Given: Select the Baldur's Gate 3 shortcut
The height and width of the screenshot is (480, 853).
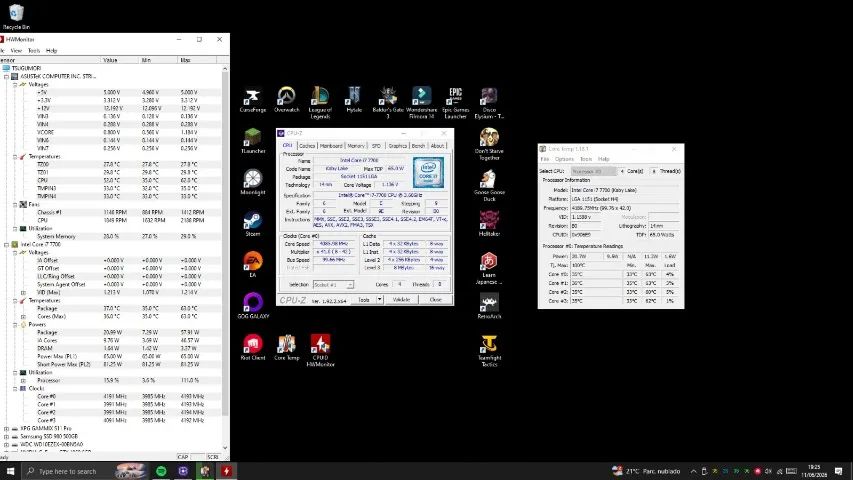Looking at the screenshot, I should (x=388, y=103).
